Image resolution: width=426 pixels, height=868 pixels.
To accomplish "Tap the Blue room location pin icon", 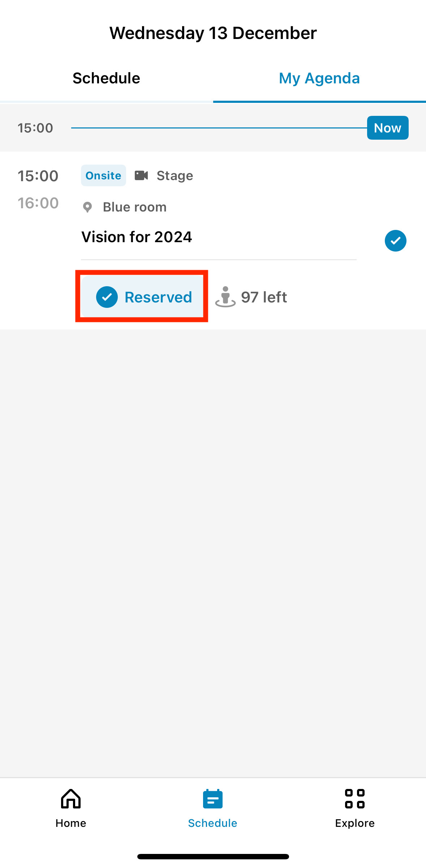I will tap(87, 207).
